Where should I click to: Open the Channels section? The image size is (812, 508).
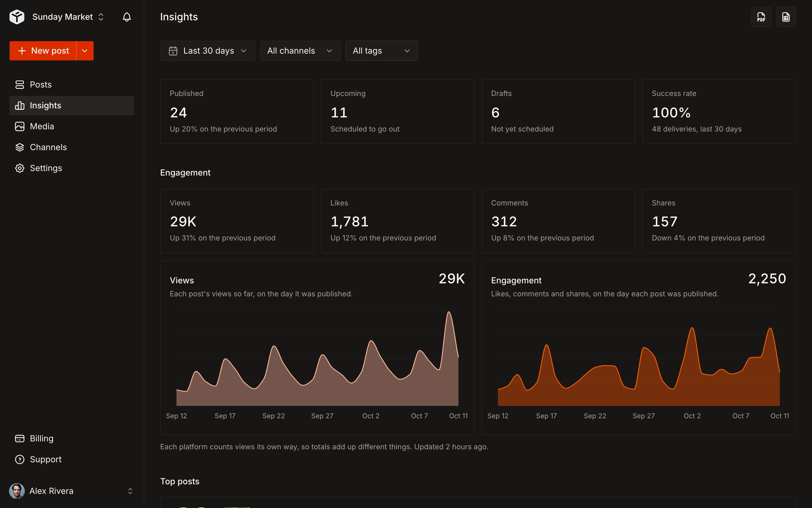point(72,147)
